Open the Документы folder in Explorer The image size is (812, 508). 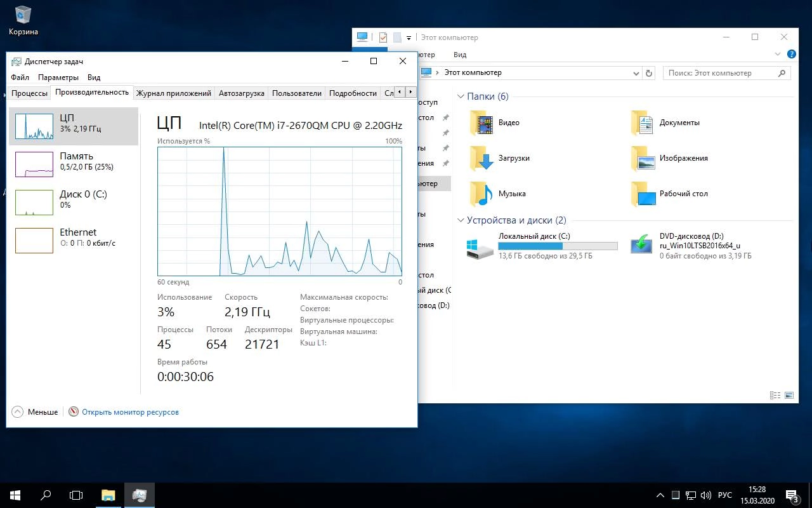point(666,123)
